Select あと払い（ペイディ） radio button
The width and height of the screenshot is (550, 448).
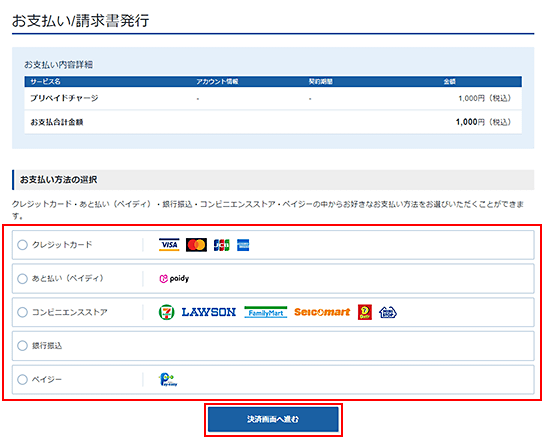click(x=22, y=279)
